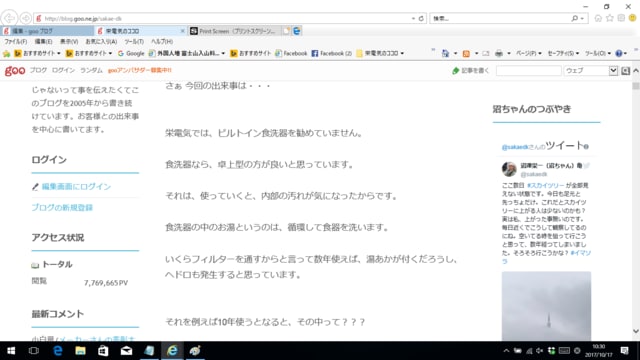Open the browser settings gear icon
The image size is (640, 360).
pos(621,18)
